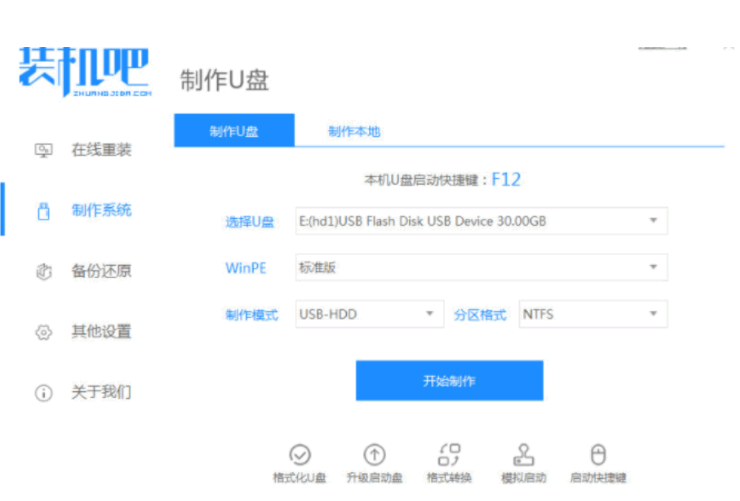Click the WinPE label

[x=246, y=268]
